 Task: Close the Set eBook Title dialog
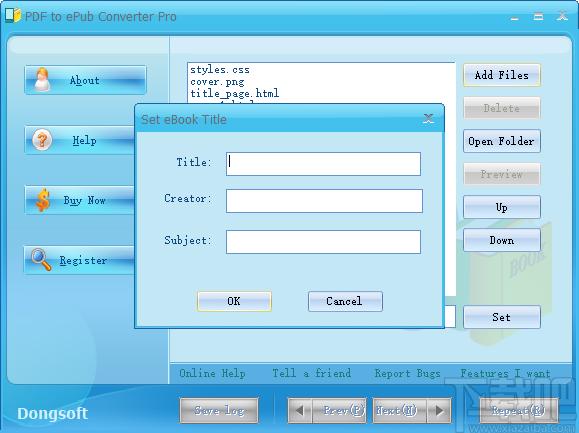tap(428, 118)
